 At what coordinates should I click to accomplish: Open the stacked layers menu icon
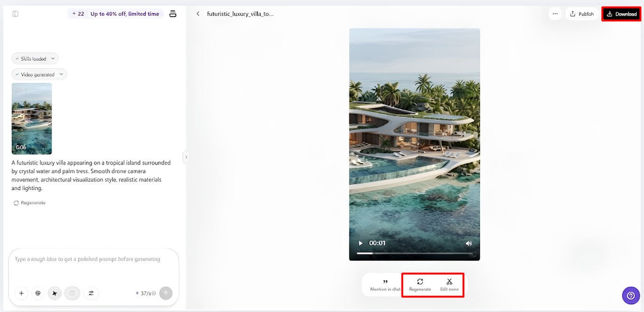(173, 14)
